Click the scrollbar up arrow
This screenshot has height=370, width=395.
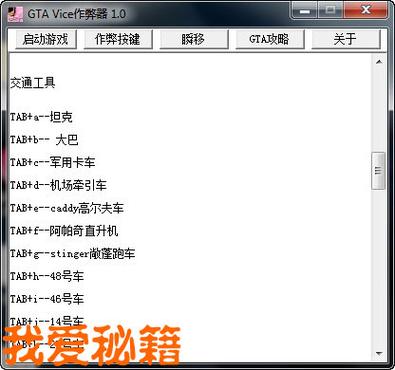click(379, 62)
